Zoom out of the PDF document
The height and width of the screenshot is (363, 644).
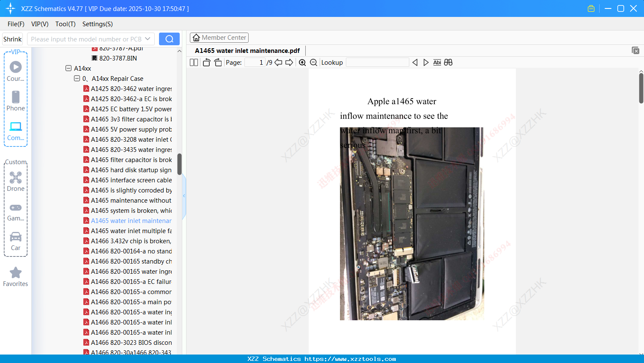coord(313,63)
